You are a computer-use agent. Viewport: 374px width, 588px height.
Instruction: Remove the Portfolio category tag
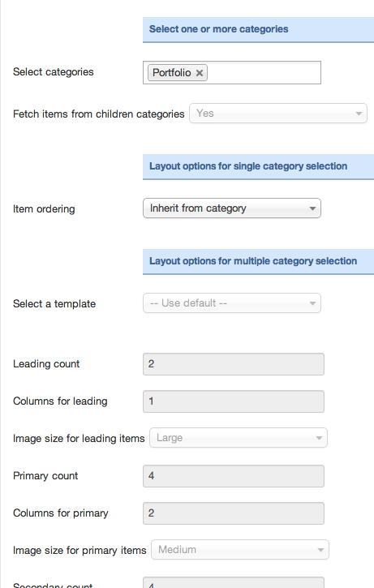click(200, 73)
